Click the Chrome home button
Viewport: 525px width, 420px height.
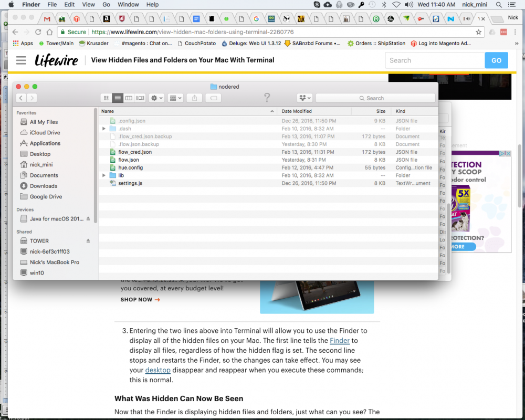tap(49, 32)
